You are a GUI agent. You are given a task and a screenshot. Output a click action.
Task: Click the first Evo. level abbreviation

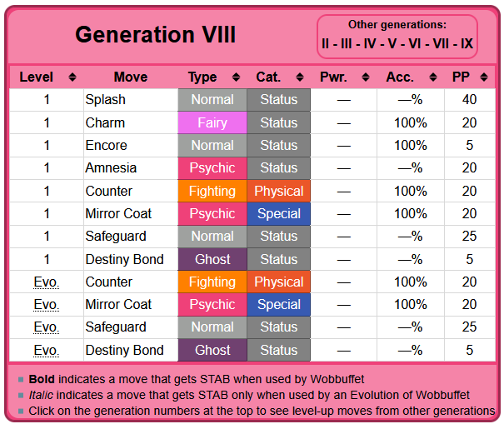(47, 282)
